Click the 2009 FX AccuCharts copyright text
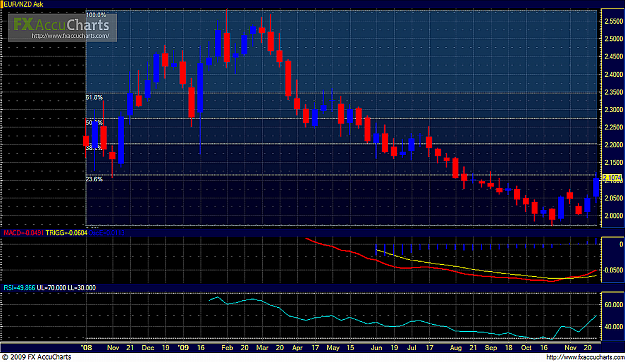This screenshot has height=362, width=625. click(37, 357)
